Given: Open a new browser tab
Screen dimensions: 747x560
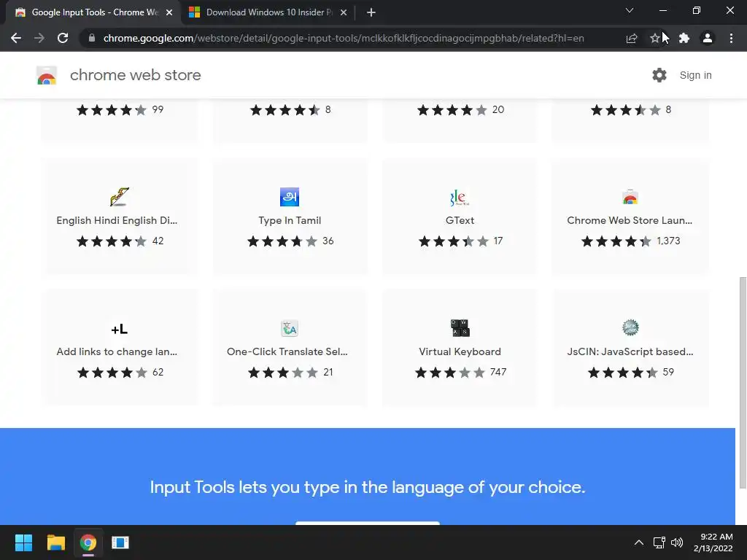Looking at the screenshot, I should click(x=371, y=12).
